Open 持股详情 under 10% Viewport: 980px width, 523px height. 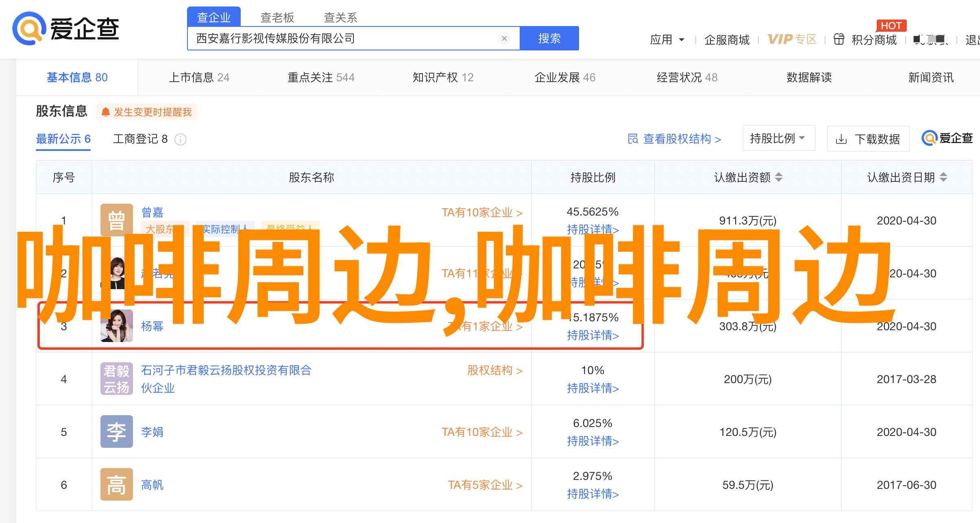[x=593, y=388]
